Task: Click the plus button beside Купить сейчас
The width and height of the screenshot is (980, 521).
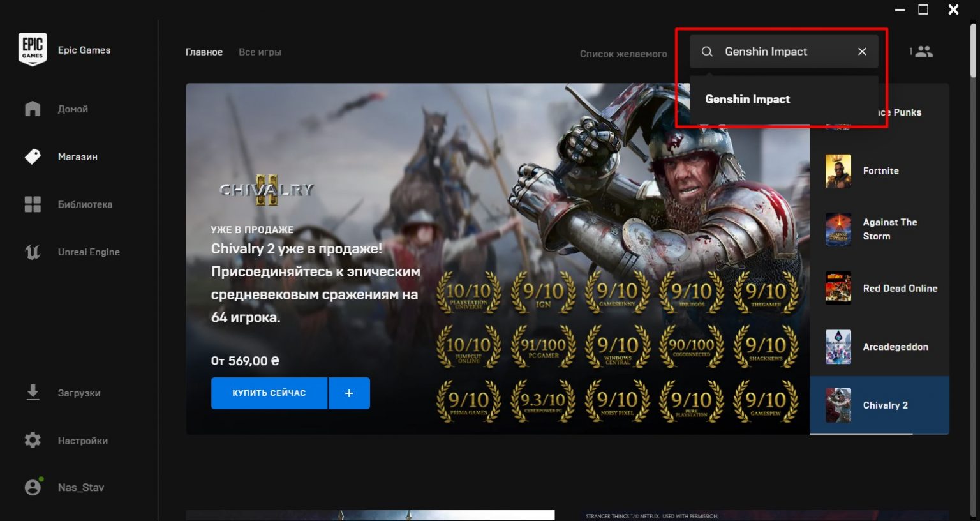Action: [x=349, y=393]
